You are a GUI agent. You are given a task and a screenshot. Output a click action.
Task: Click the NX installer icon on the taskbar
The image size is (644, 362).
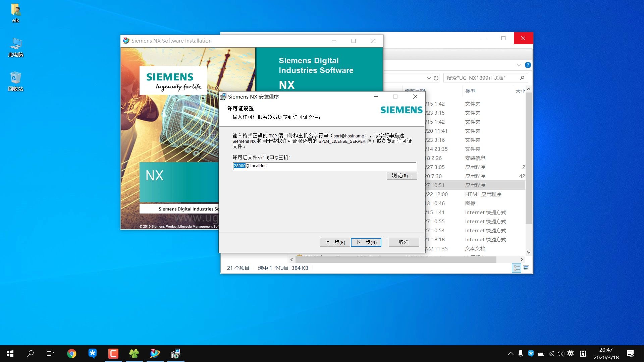tap(175, 353)
